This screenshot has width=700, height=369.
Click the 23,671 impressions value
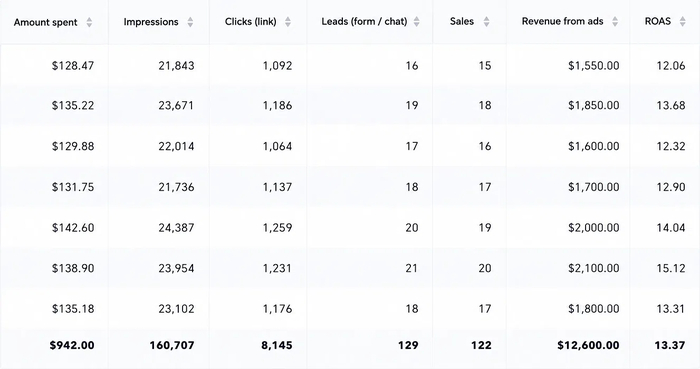click(x=176, y=106)
